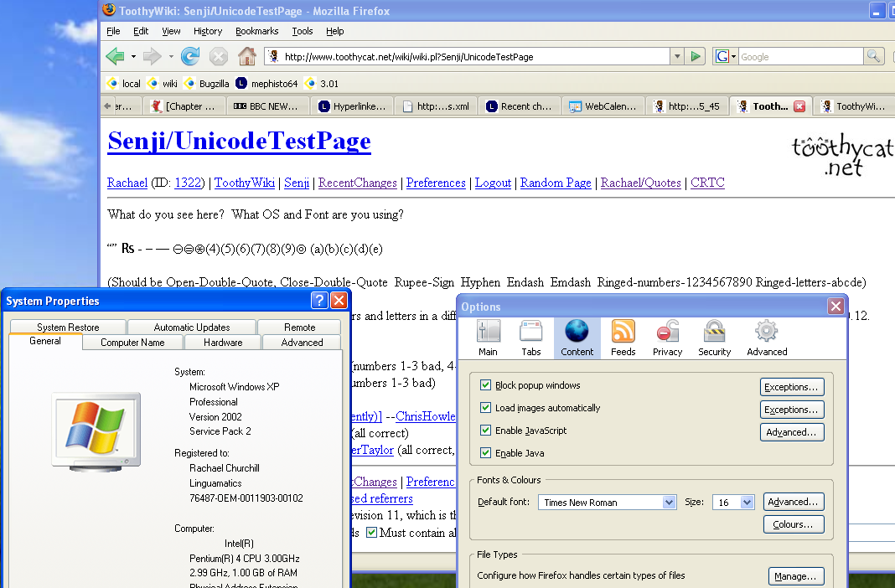This screenshot has width=895, height=588.
Task: Open the Feeds panel in Options
Action: coord(623,338)
